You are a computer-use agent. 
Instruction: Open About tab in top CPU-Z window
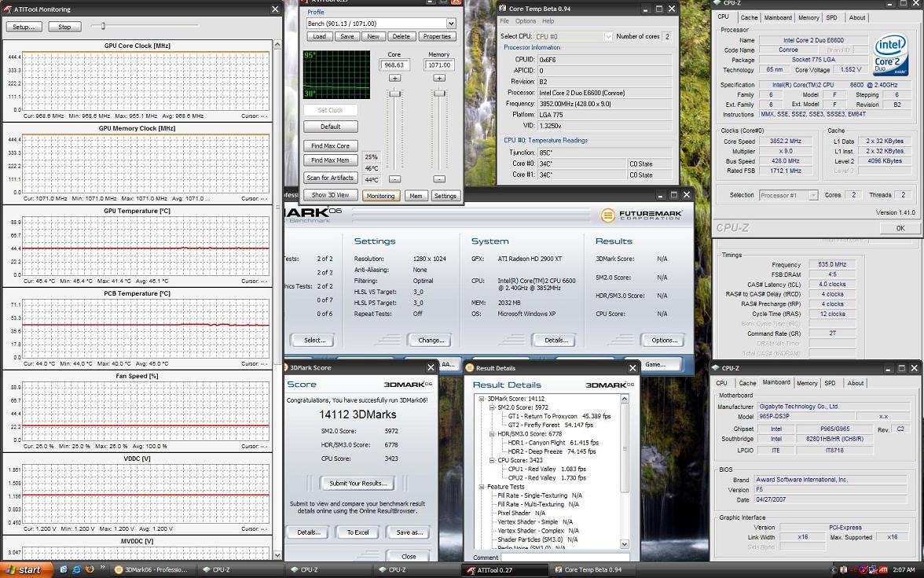point(856,17)
